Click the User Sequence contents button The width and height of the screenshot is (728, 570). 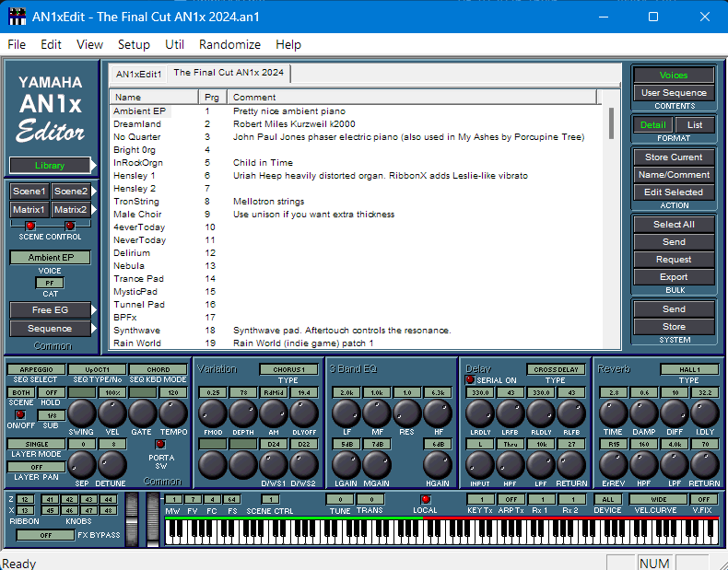tap(674, 93)
